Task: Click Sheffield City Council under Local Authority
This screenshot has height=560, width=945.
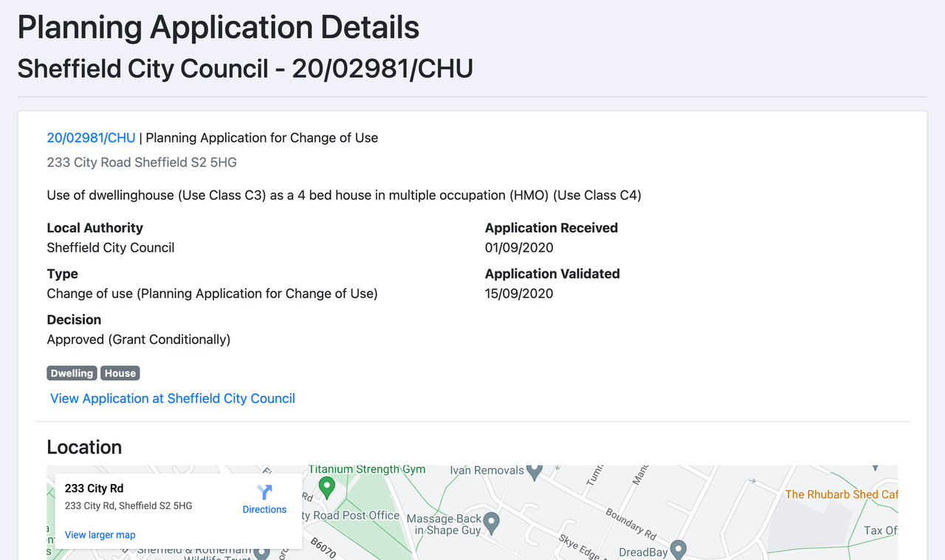Action: [111, 248]
